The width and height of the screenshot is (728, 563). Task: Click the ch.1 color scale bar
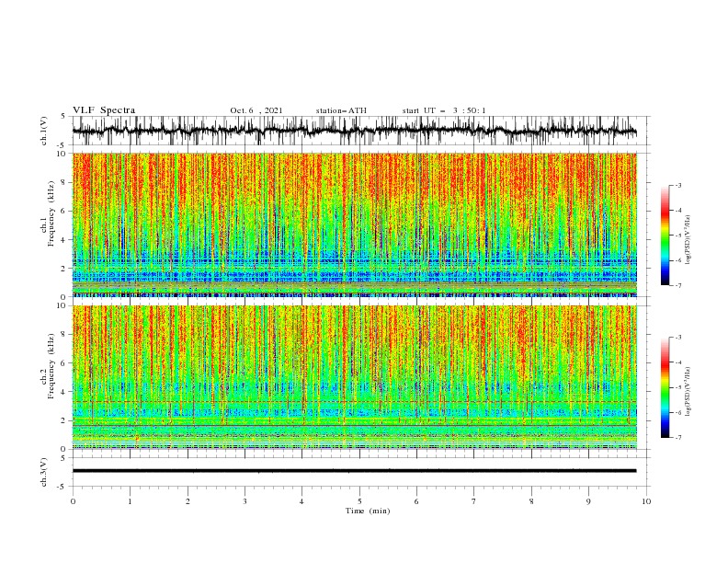point(665,236)
